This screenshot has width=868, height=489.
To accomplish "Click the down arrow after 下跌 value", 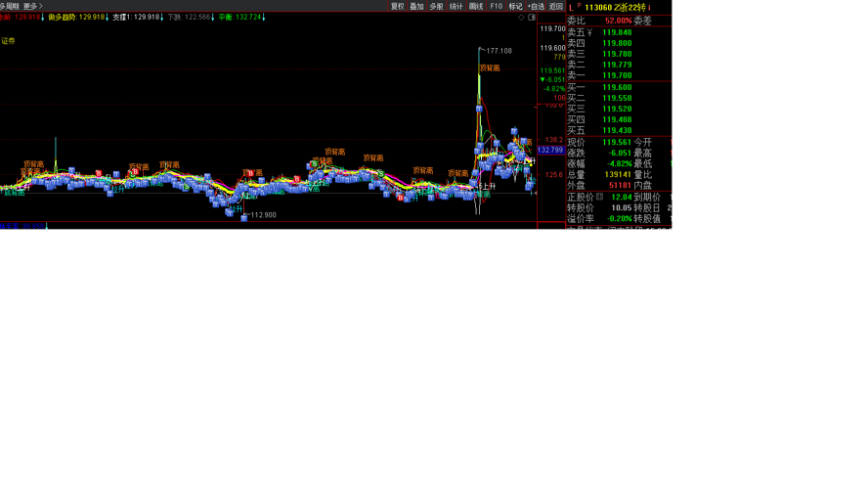I will tap(212, 18).
